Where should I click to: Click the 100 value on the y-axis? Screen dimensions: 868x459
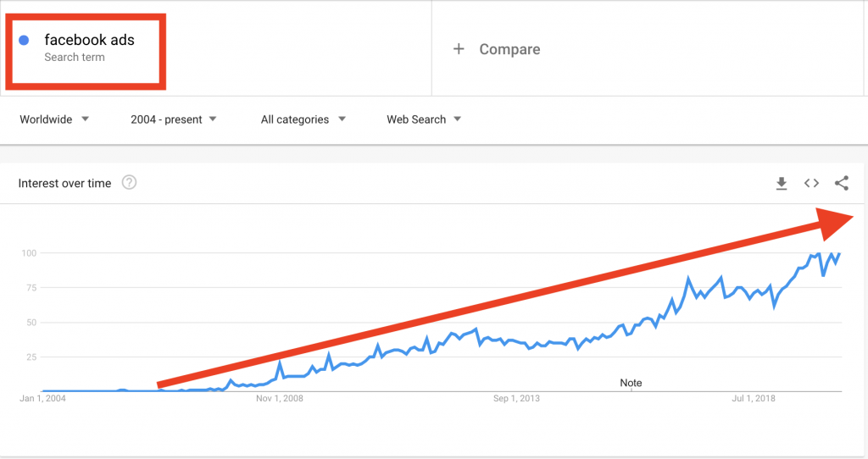pyautogui.click(x=29, y=253)
